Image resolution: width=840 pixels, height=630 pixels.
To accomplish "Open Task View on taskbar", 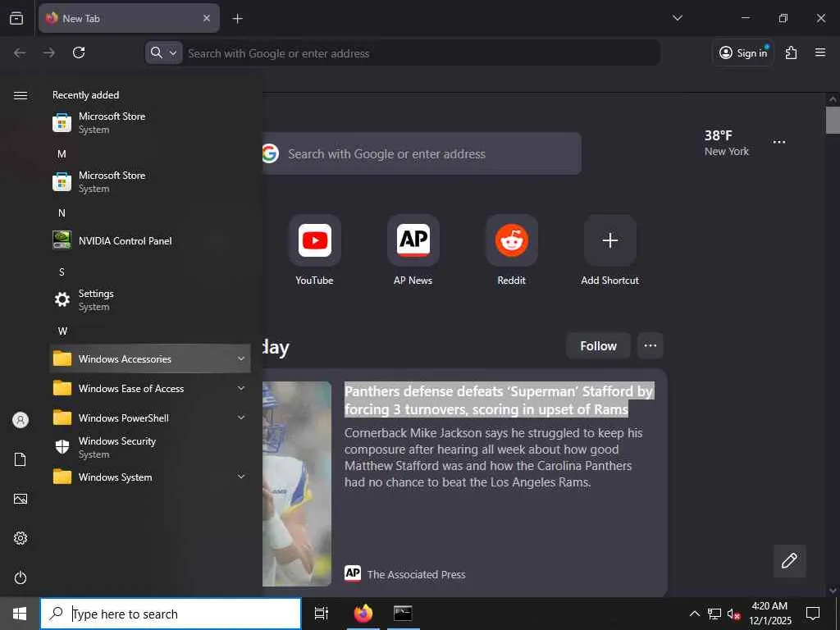I will (322, 614).
